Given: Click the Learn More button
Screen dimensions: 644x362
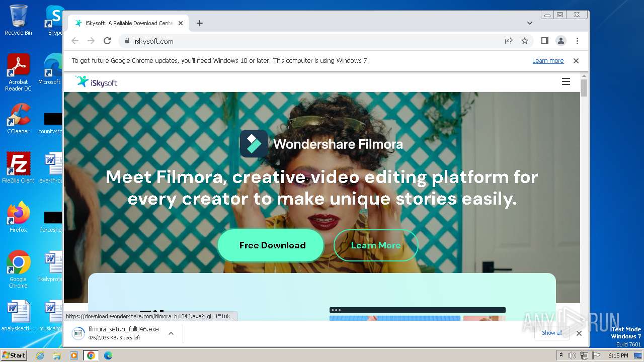Looking at the screenshot, I should [376, 245].
